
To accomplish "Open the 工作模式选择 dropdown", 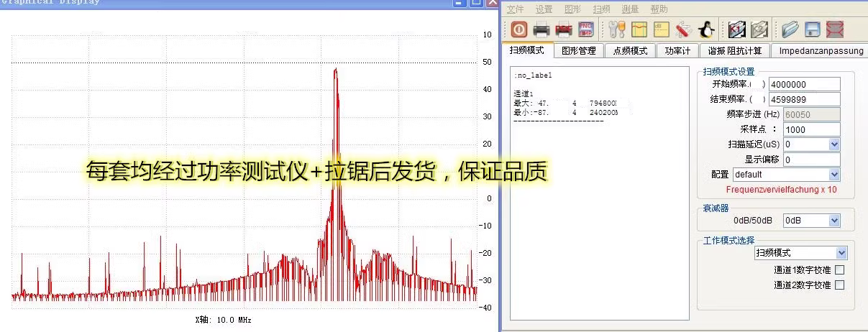I will tap(841, 253).
